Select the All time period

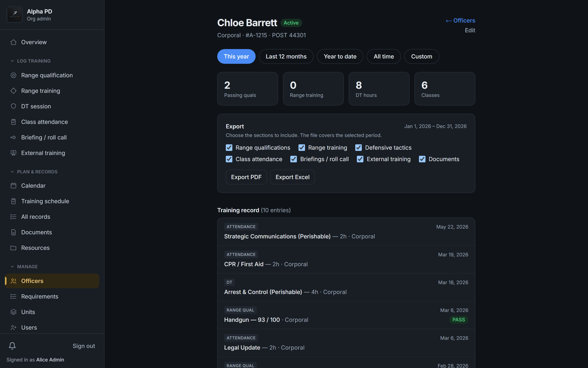[x=384, y=56]
